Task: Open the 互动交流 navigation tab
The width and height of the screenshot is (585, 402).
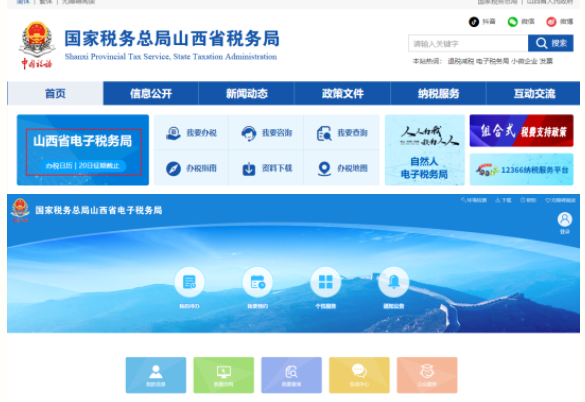Action: click(x=534, y=93)
